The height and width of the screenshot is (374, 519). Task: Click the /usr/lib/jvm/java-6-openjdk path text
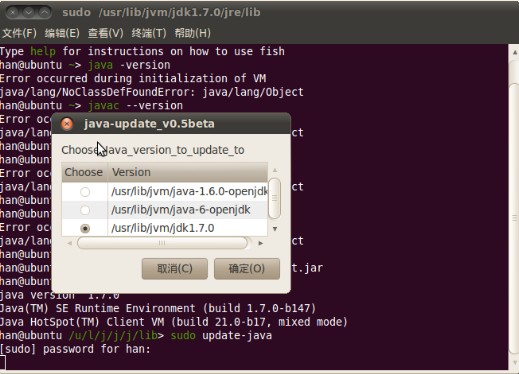pyautogui.click(x=181, y=210)
